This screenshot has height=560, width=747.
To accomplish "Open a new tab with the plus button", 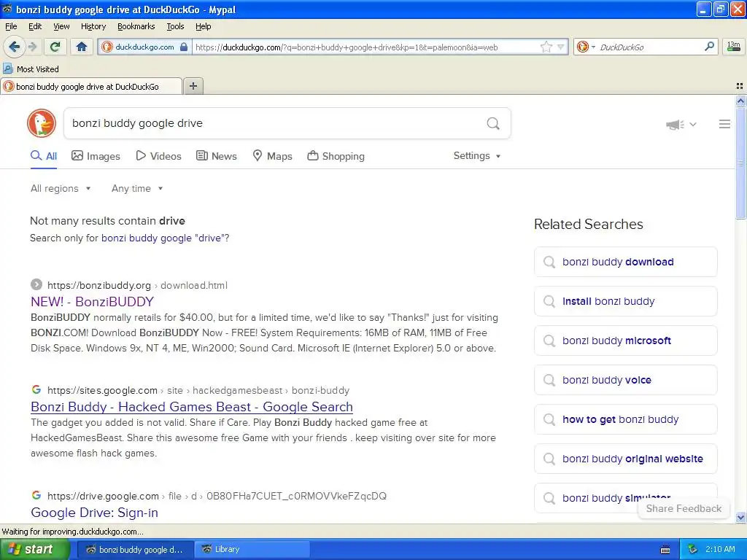I will click(x=193, y=86).
